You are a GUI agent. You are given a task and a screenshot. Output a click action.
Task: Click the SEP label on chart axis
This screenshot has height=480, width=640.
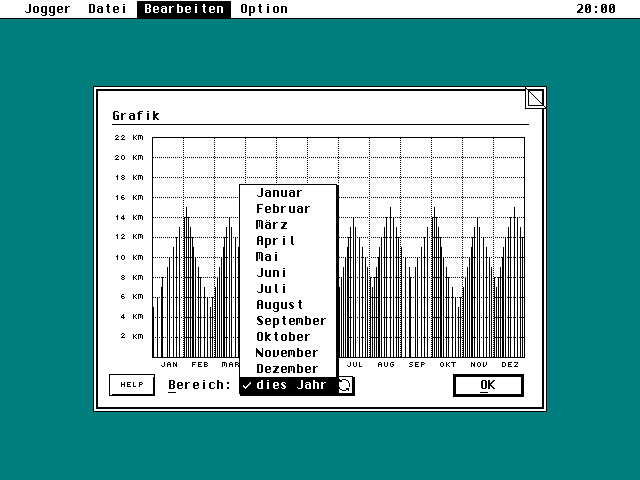417,364
